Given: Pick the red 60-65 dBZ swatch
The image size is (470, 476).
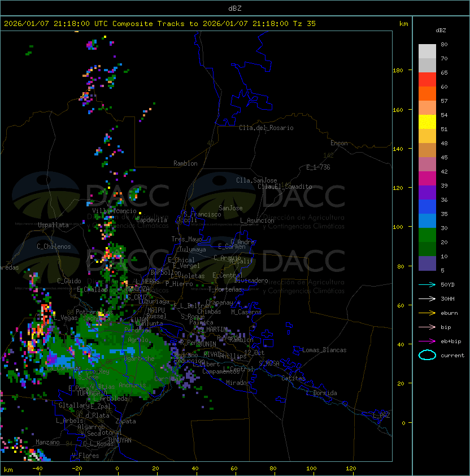Looking at the screenshot, I should tap(427, 80).
